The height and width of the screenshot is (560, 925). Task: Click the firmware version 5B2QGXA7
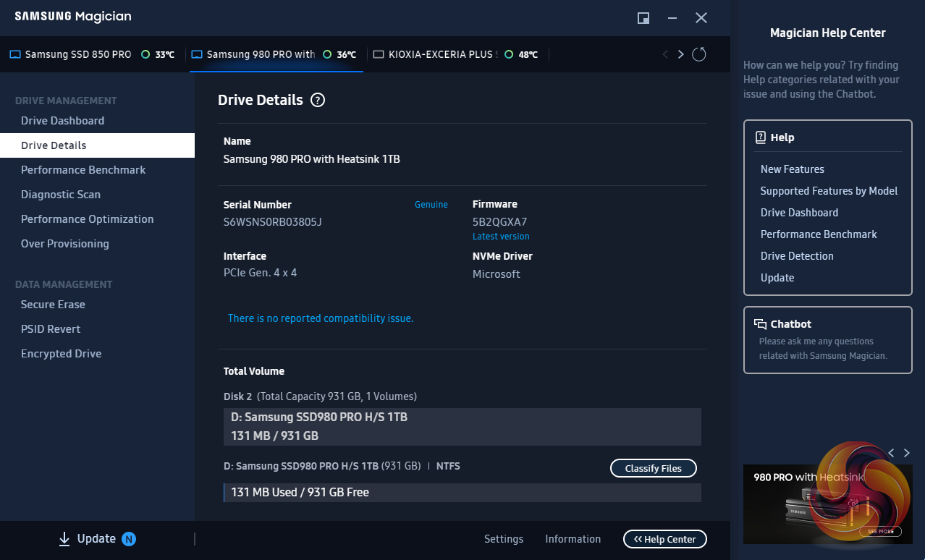[x=499, y=222]
